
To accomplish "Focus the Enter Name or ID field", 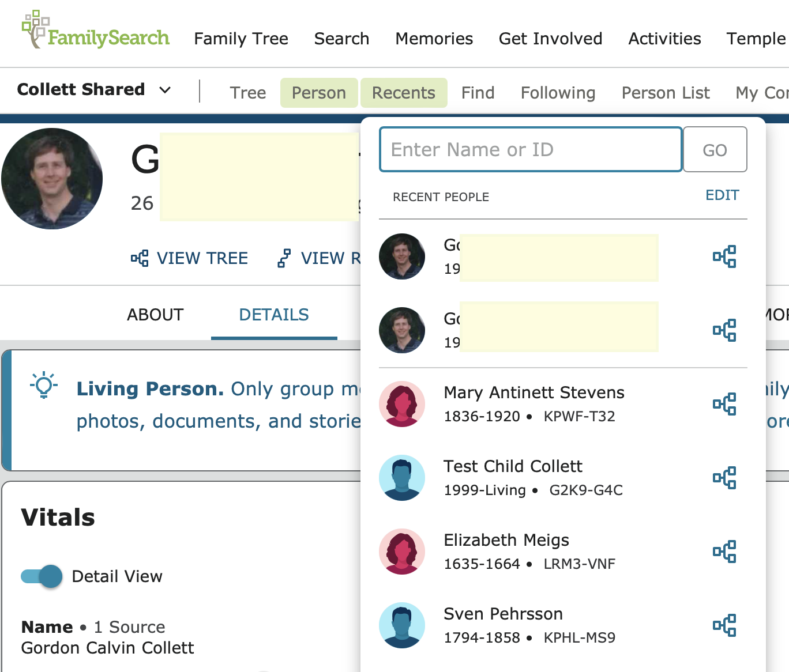I will (531, 150).
